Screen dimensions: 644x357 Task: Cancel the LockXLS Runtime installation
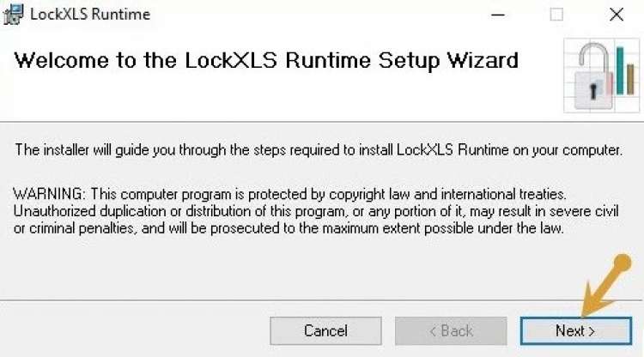[325, 330]
